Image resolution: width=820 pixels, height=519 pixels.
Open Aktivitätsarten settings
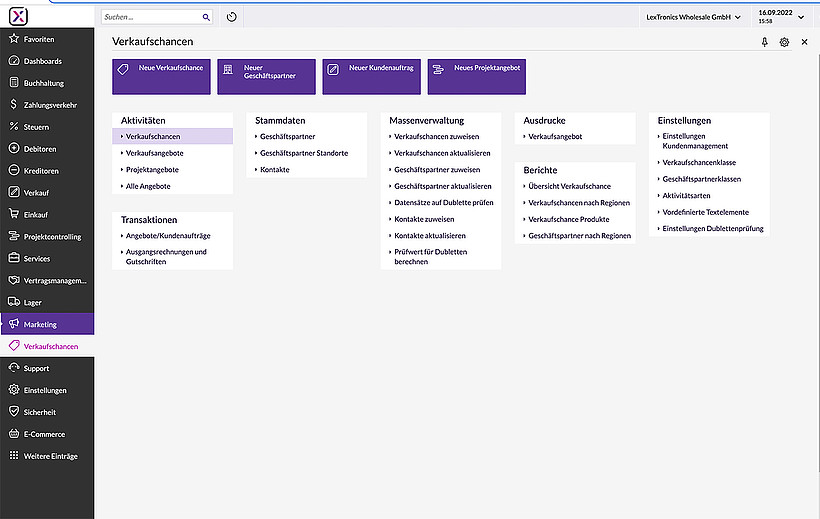point(686,196)
